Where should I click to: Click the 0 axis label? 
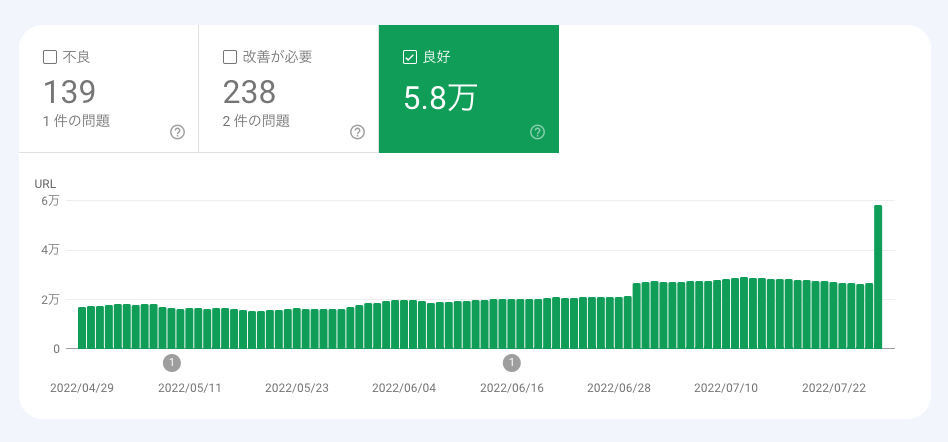56,348
